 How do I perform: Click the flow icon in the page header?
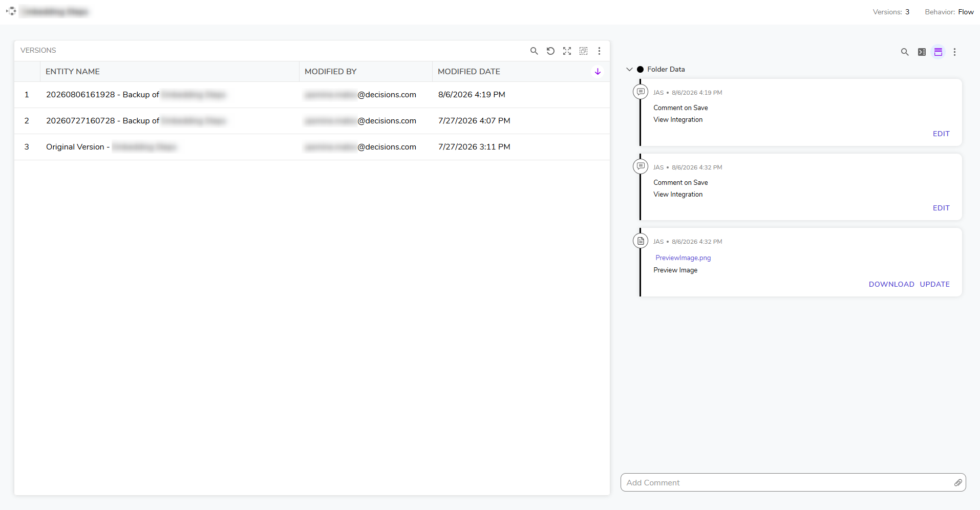click(11, 11)
